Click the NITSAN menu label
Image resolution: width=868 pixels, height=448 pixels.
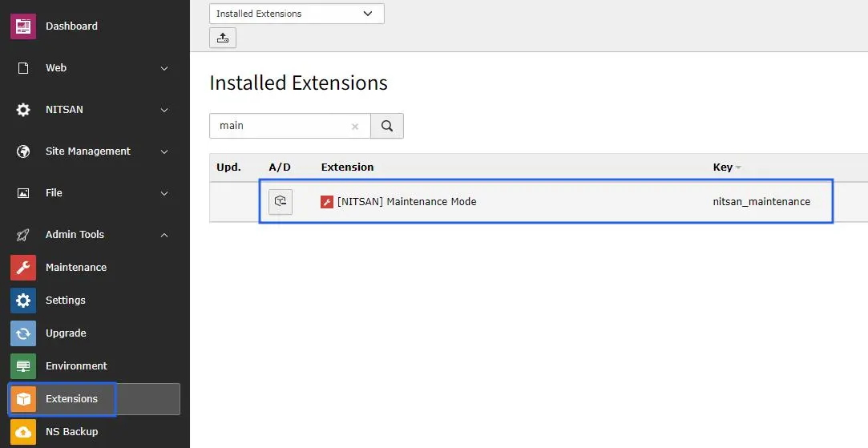64,110
